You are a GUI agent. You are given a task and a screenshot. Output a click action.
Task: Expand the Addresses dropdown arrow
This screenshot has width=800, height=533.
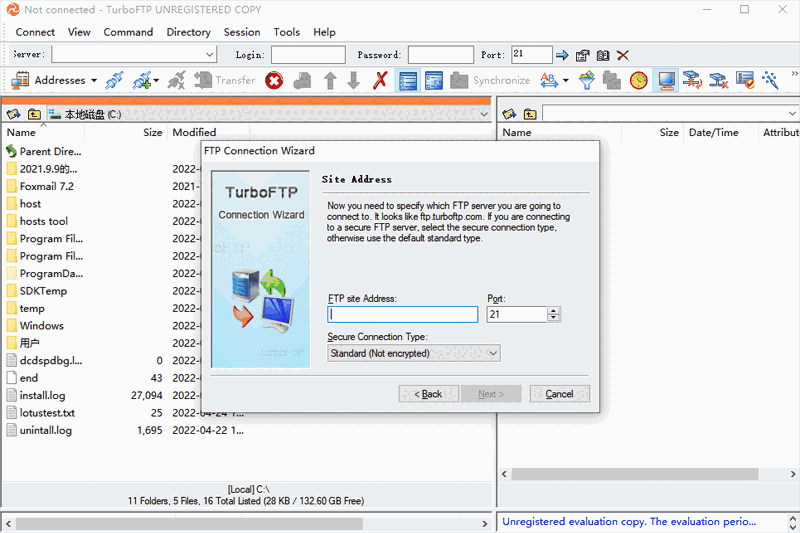[x=94, y=81]
